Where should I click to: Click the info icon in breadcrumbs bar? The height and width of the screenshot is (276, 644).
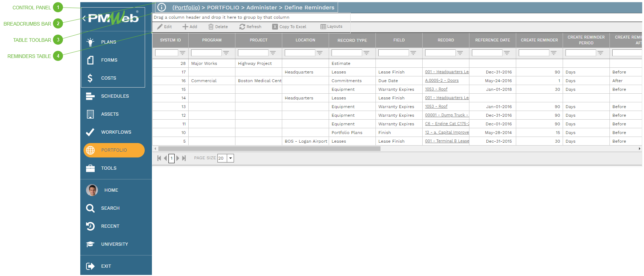[162, 7]
